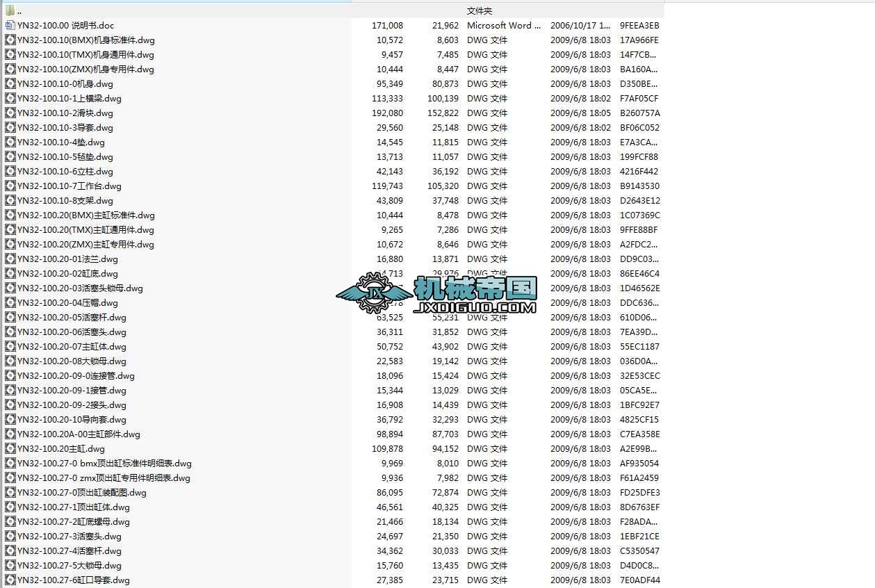Click the Word icon of YN32-100.00 说明书.doc
875x588 pixels.
click(10, 25)
